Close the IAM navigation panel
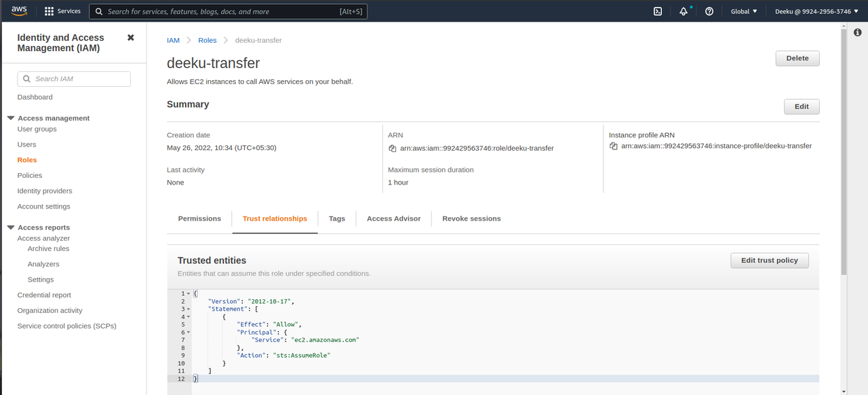Screen dimensions: 868x395 coord(131,38)
